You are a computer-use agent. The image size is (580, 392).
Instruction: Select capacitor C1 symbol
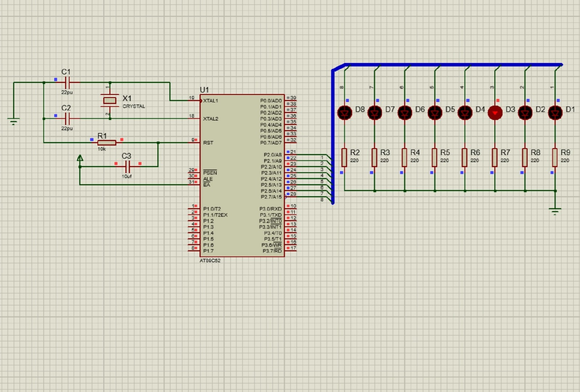[67, 82]
